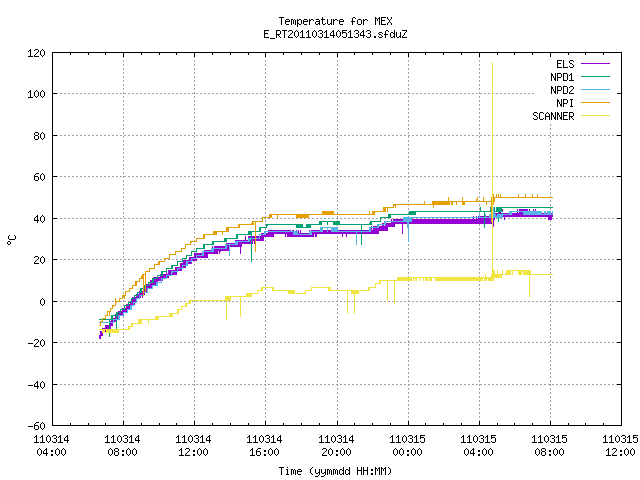Click the x-axis tick 110314 08:00
This screenshot has height=480, width=640.
pyautogui.click(x=122, y=446)
